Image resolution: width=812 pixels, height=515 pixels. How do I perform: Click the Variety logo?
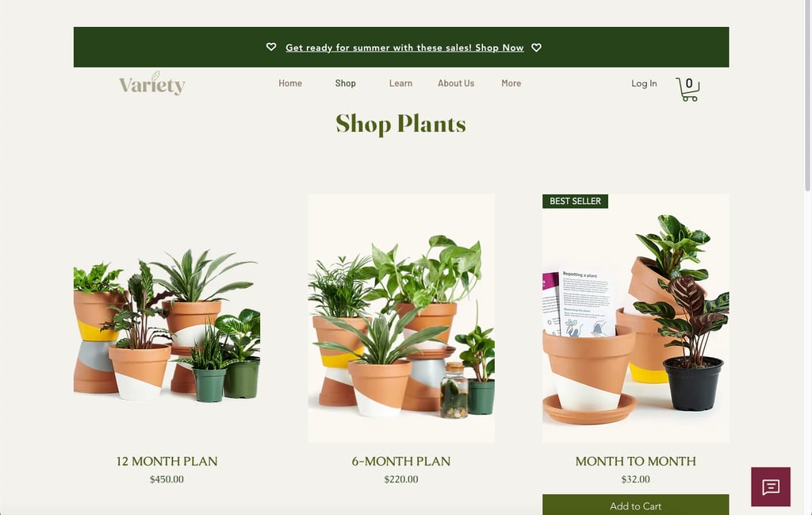[x=152, y=83]
